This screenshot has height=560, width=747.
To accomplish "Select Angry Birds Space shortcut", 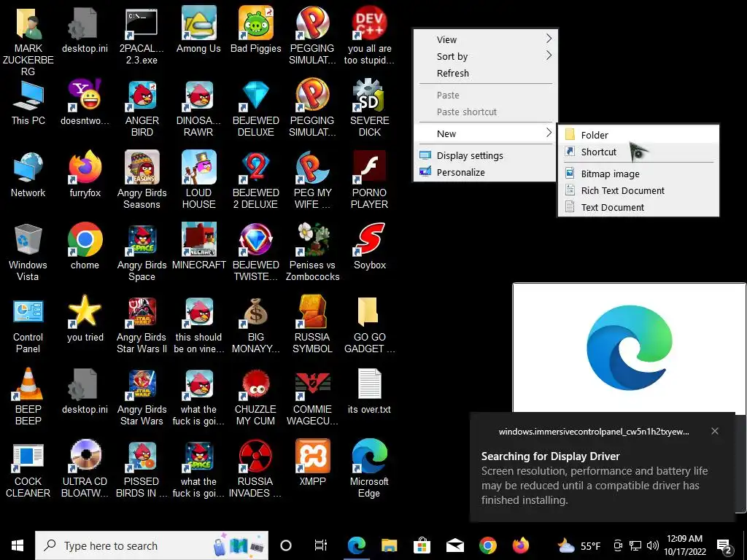I will pos(142,252).
